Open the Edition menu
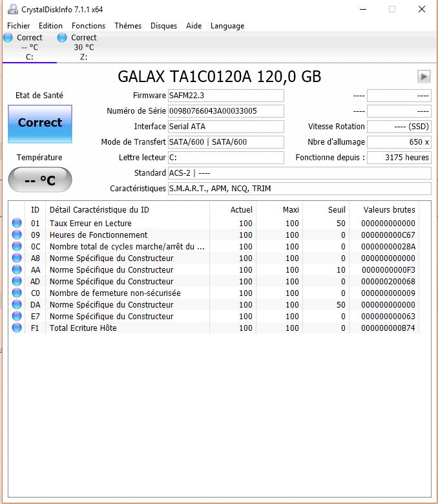The width and height of the screenshot is (438, 504). (50, 26)
